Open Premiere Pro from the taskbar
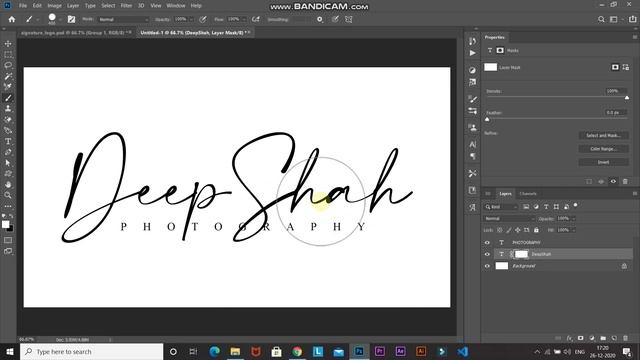The image size is (640, 360). pos(380,351)
